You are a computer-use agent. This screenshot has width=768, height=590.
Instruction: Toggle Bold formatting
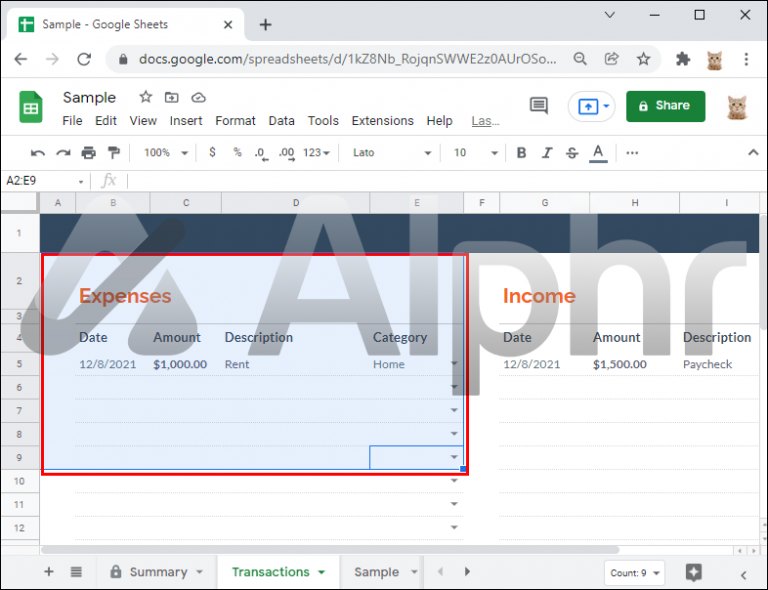[522, 153]
